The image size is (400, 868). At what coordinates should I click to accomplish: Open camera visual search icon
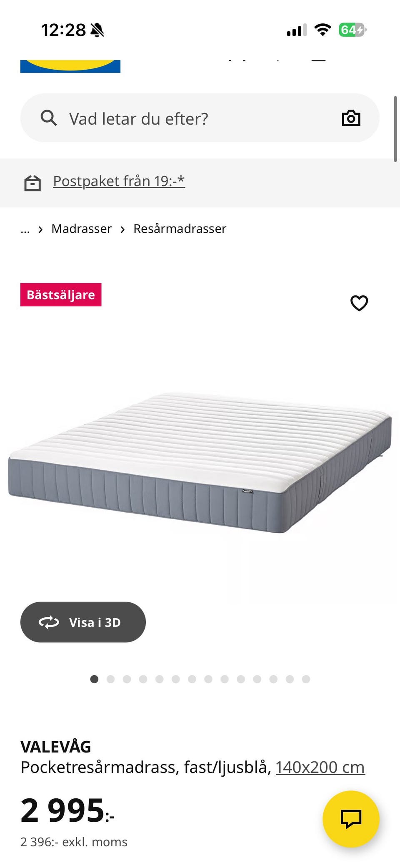(x=351, y=118)
